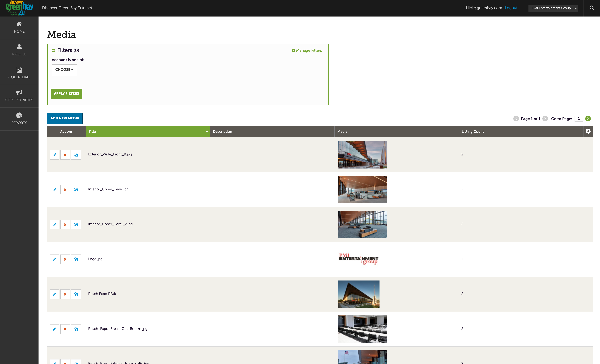Open the Resch Expo PEak thumbnail

pyautogui.click(x=359, y=294)
